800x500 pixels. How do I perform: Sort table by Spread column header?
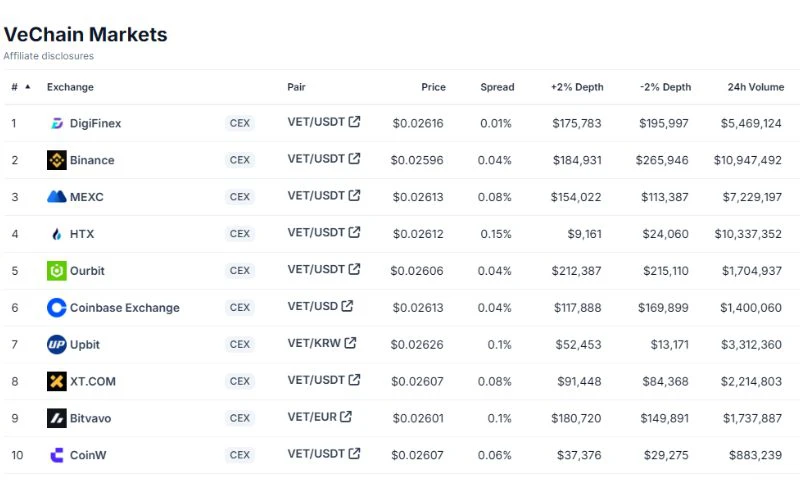497,87
